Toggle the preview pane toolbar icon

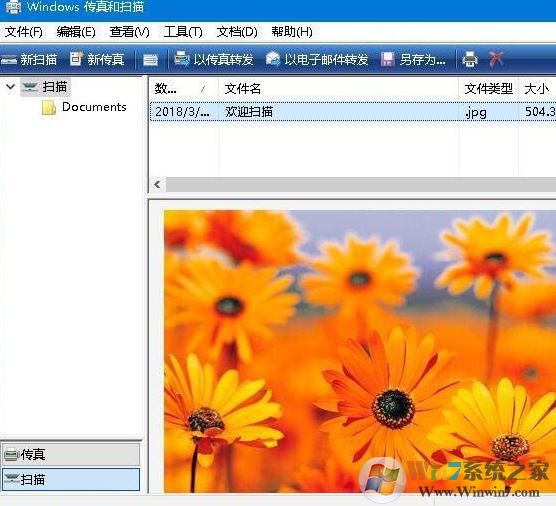[x=150, y=60]
